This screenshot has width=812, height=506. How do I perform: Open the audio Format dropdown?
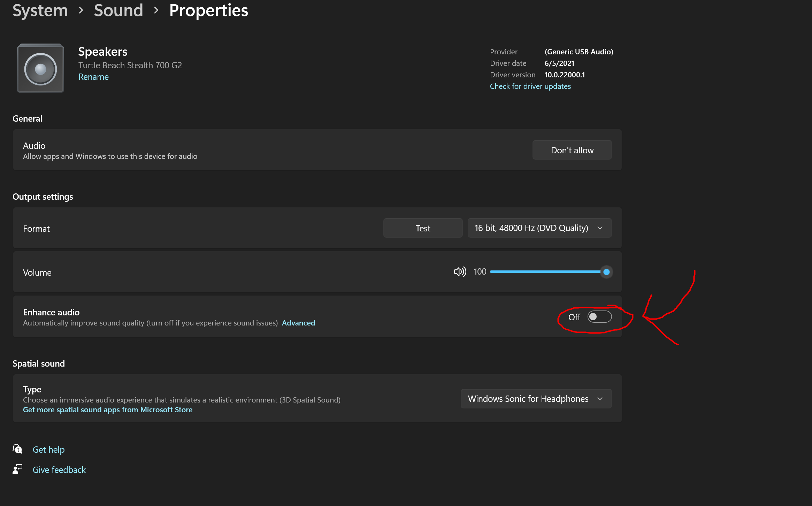click(539, 228)
